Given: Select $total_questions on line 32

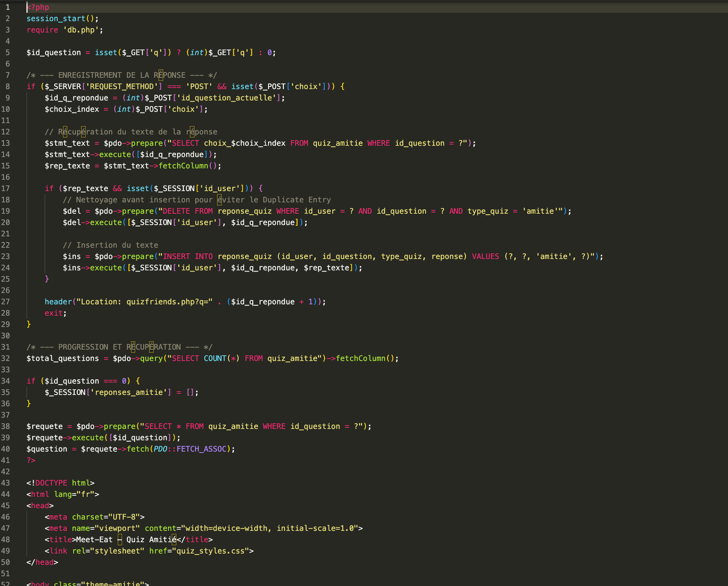Looking at the screenshot, I should 63,358.
